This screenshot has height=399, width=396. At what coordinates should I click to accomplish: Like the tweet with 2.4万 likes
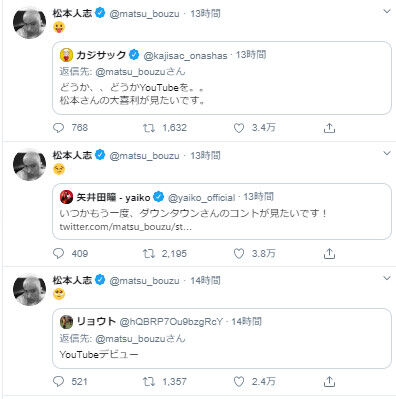click(x=239, y=382)
